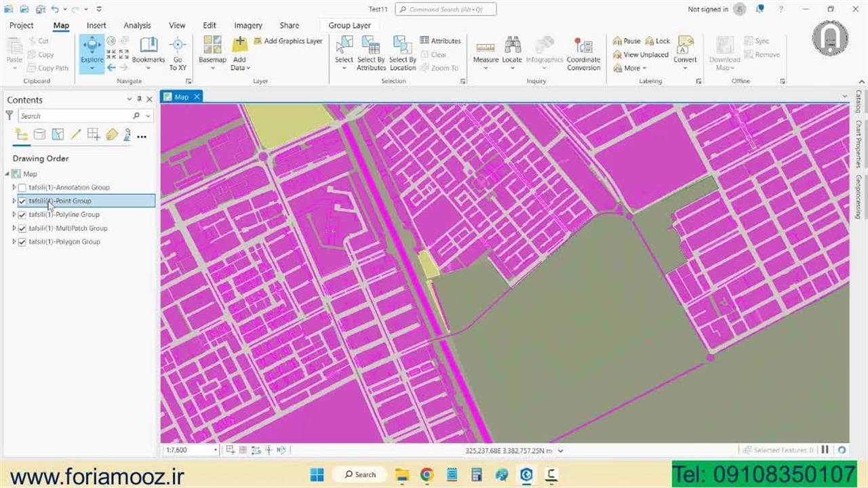Expand the tafsili(1)-MultiPatch Group tree node
The image size is (868, 488).
(14, 228)
